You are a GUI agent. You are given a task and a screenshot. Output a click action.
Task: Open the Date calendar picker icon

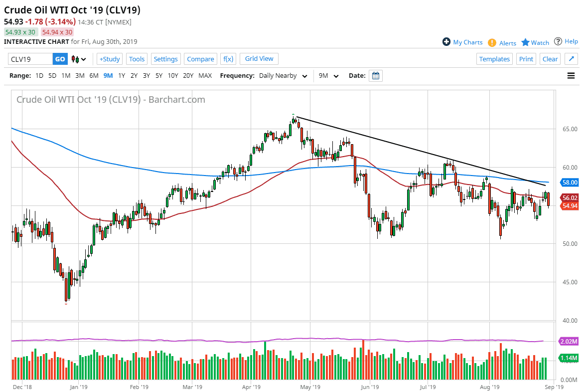click(x=375, y=75)
